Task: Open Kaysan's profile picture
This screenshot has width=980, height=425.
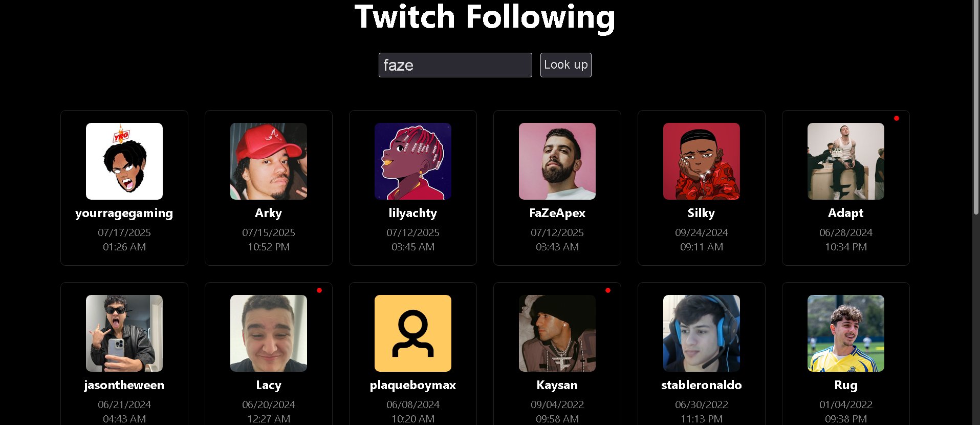Action: [557, 333]
